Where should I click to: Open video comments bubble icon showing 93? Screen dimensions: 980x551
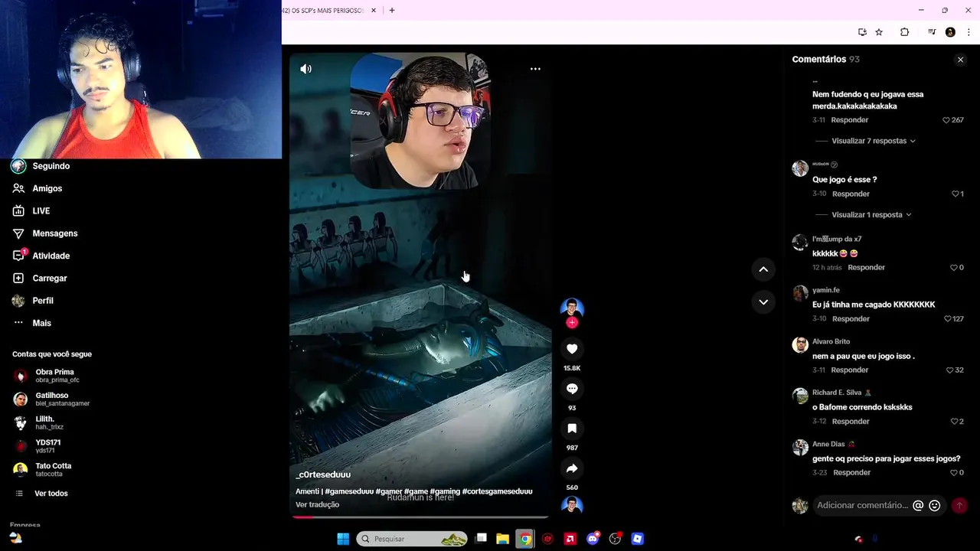tap(572, 389)
